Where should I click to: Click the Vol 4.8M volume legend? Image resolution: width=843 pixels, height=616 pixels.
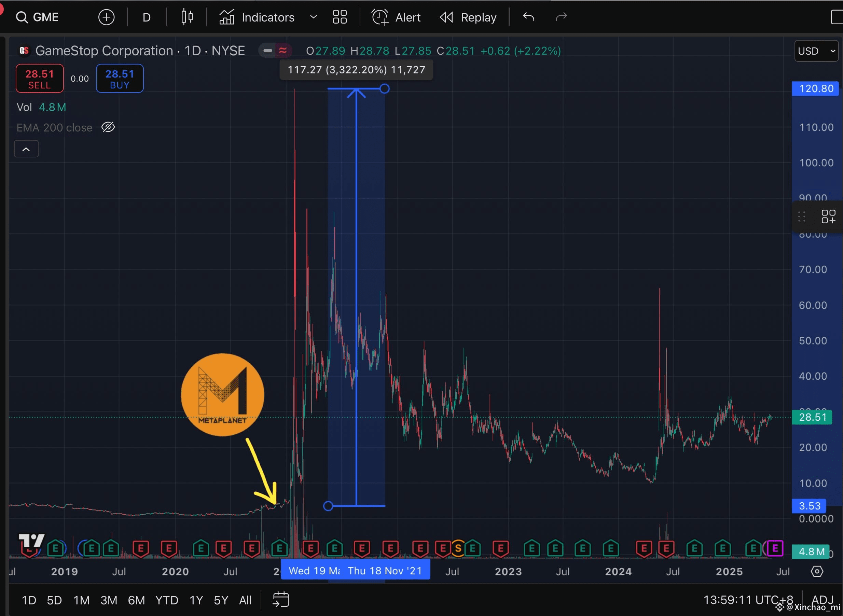(x=41, y=107)
